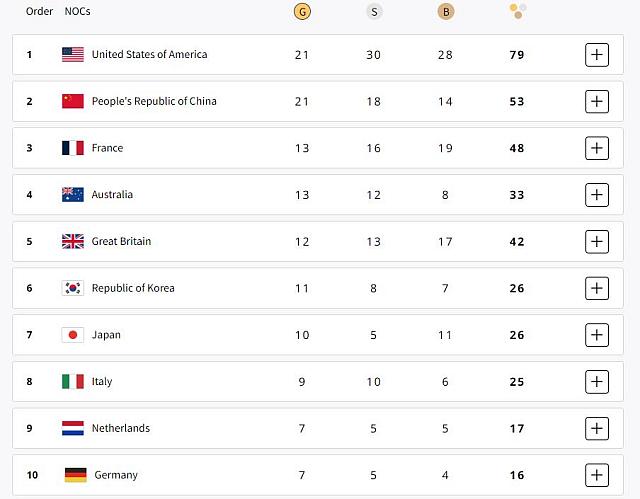640x499 pixels.
Task: Expand the France medal breakdown
Action: tap(596, 148)
